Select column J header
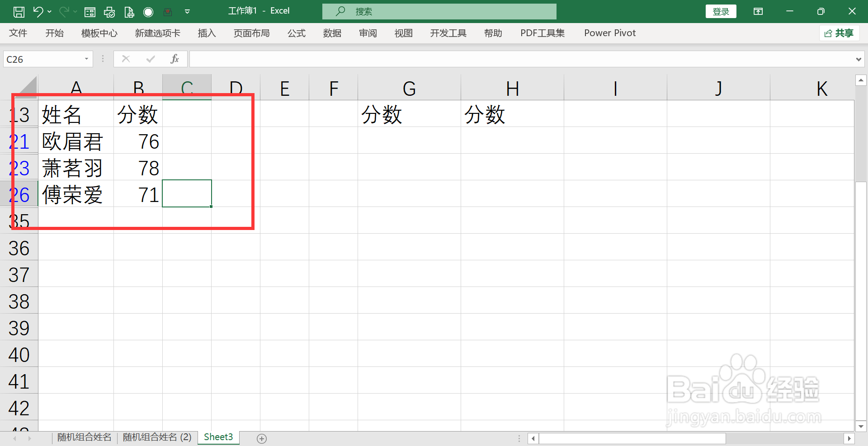 tap(718, 88)
